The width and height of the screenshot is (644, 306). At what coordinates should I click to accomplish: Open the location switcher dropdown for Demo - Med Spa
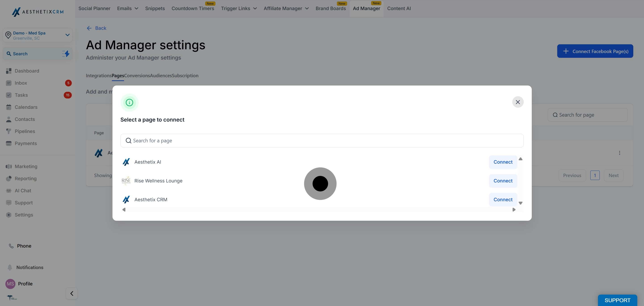[38, 35]
